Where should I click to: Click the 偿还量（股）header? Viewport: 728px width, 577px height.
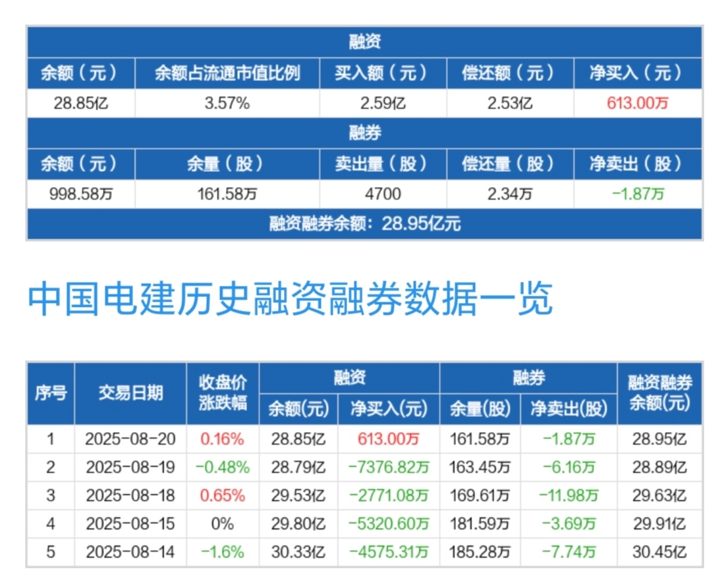(510, 164)
